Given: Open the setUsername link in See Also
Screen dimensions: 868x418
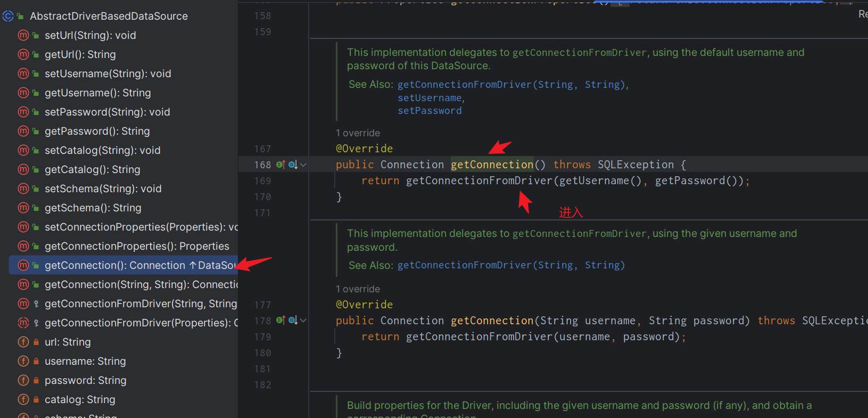Looking at the screenshot, I should point(430,98).
